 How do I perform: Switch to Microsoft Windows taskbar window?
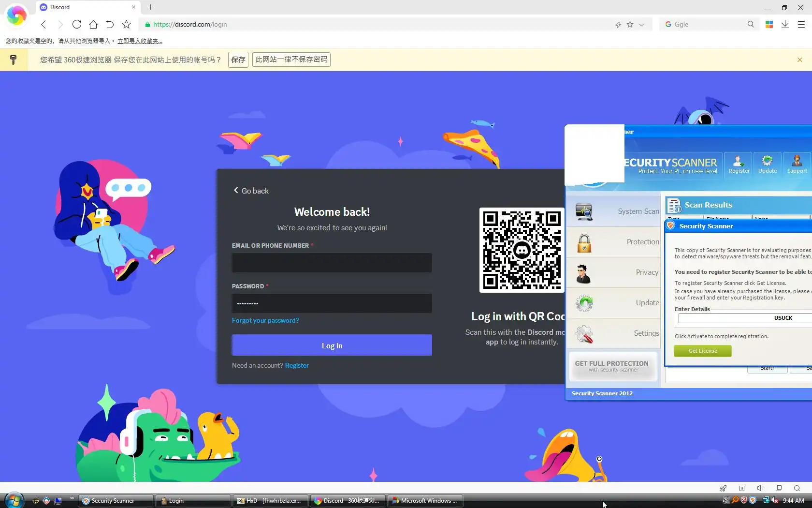click(425, 501)
